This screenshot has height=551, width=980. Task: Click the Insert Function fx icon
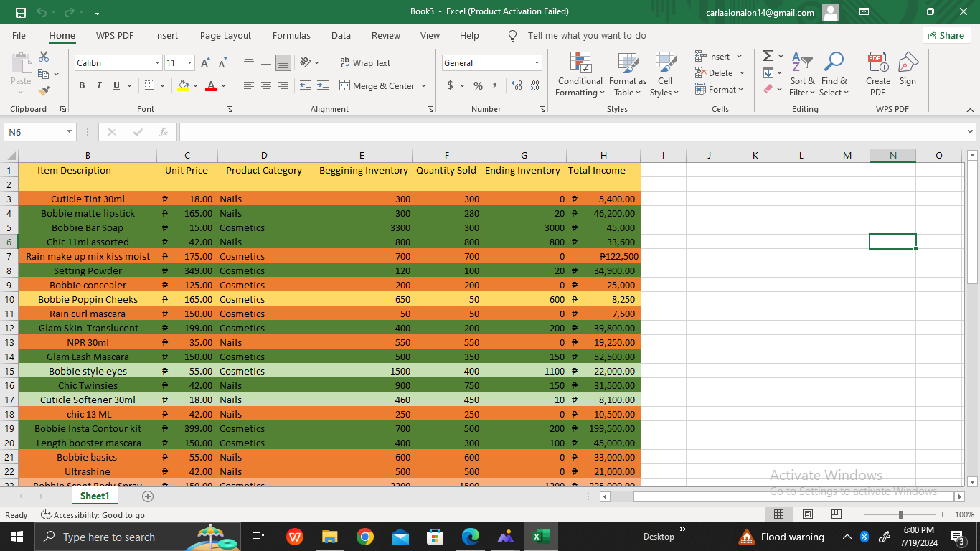pos(164,132)
